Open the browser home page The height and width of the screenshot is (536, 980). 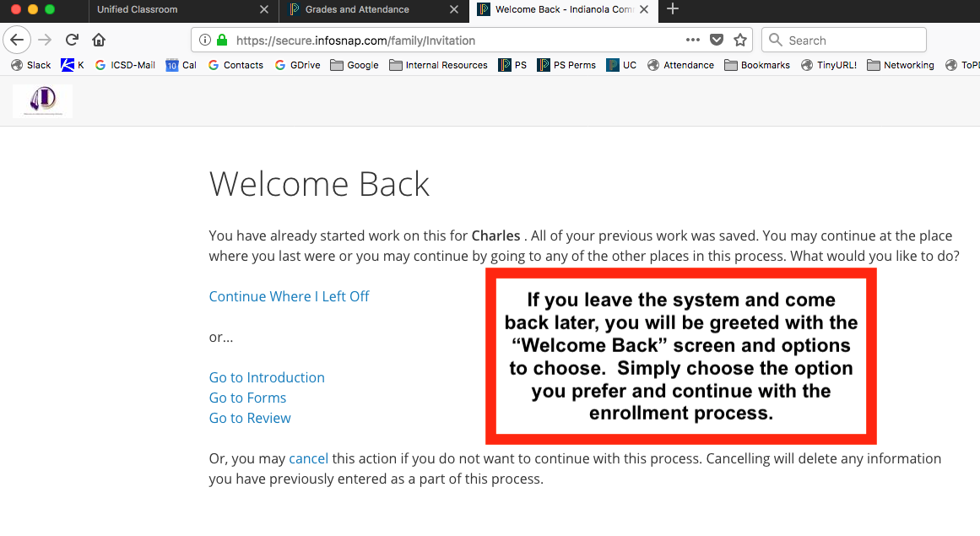pos(99,40)
